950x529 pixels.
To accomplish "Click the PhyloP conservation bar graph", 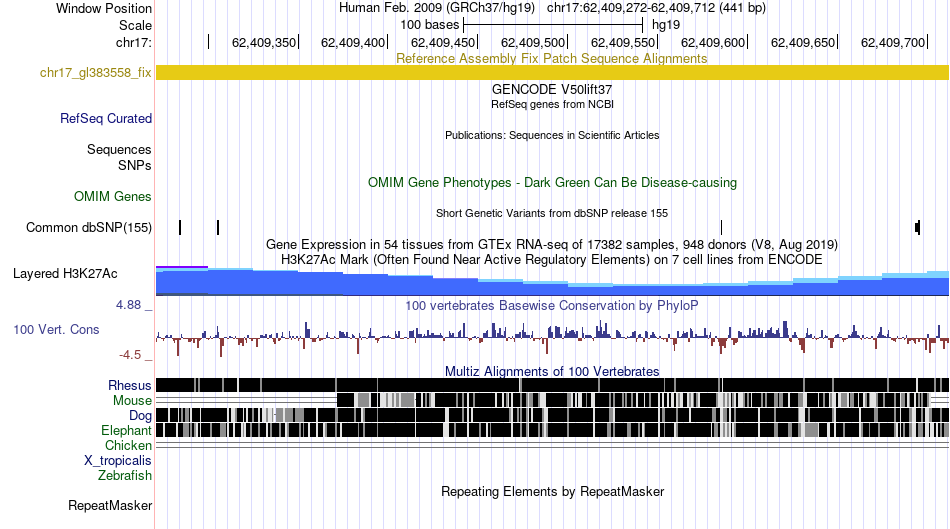I will point(552,337).
